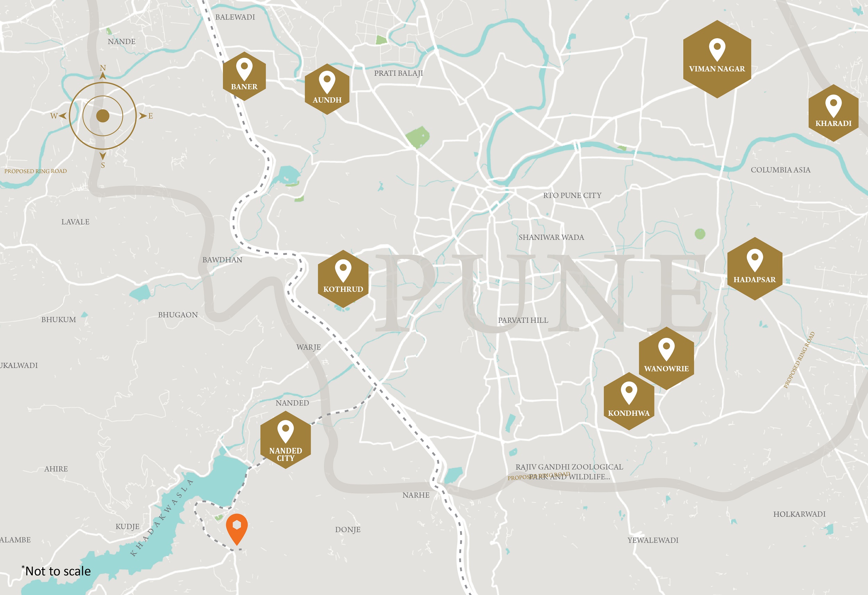Click the compass east arrow
Screen dimensions: 868x595
pyautogui.click(x=143, y=116)
